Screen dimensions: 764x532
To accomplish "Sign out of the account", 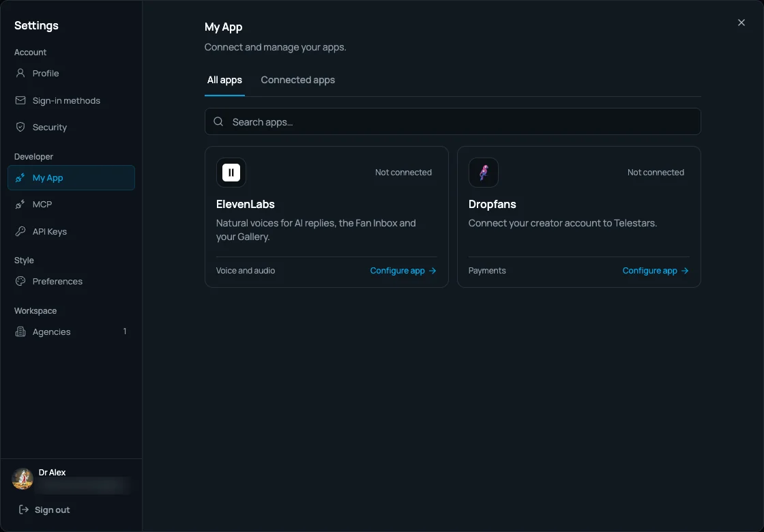I will pyautogui.click(x=44, y=509).
